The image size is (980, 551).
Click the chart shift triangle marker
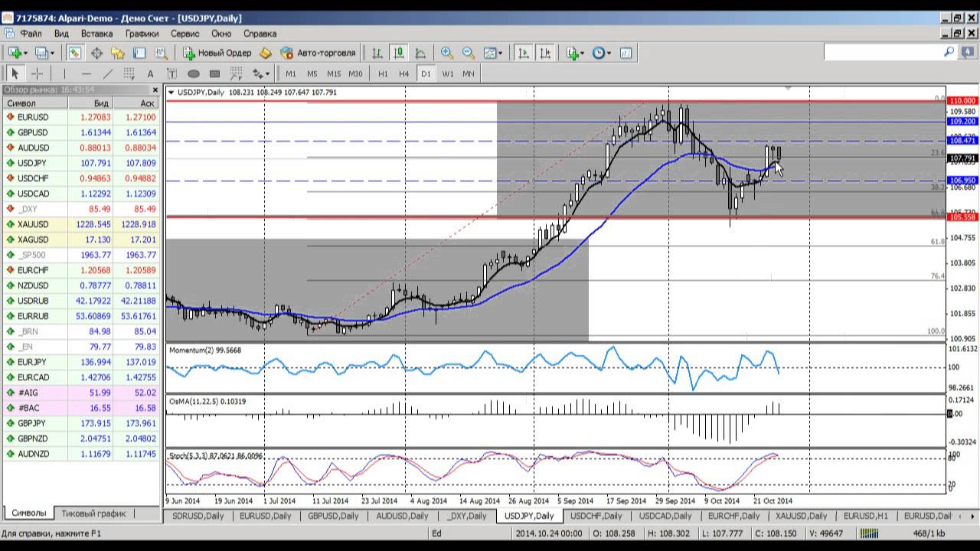tap(788, 90)
